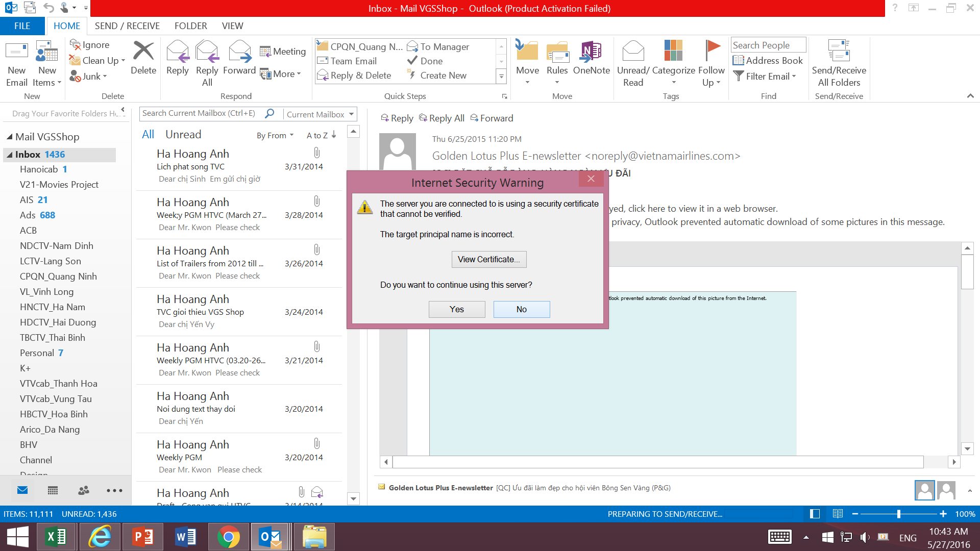Switch to the VIEW tab
The height and width of the screenshot is (551, 980).
click(x=232, y=26)
